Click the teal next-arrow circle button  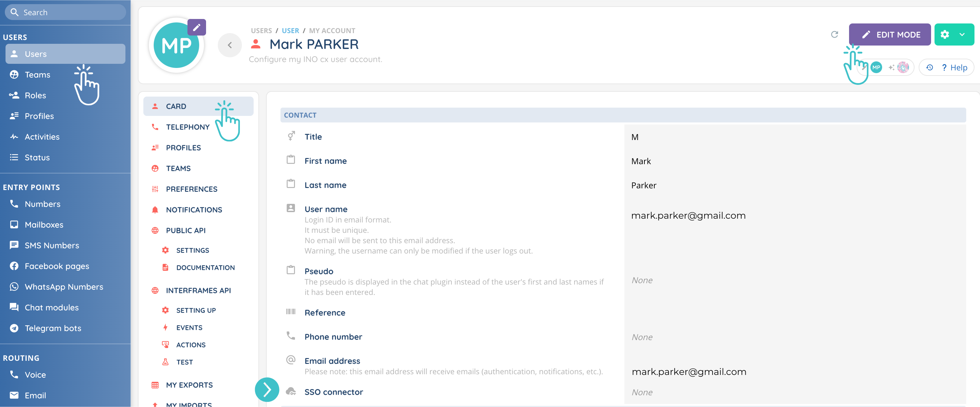pos(267,389)
